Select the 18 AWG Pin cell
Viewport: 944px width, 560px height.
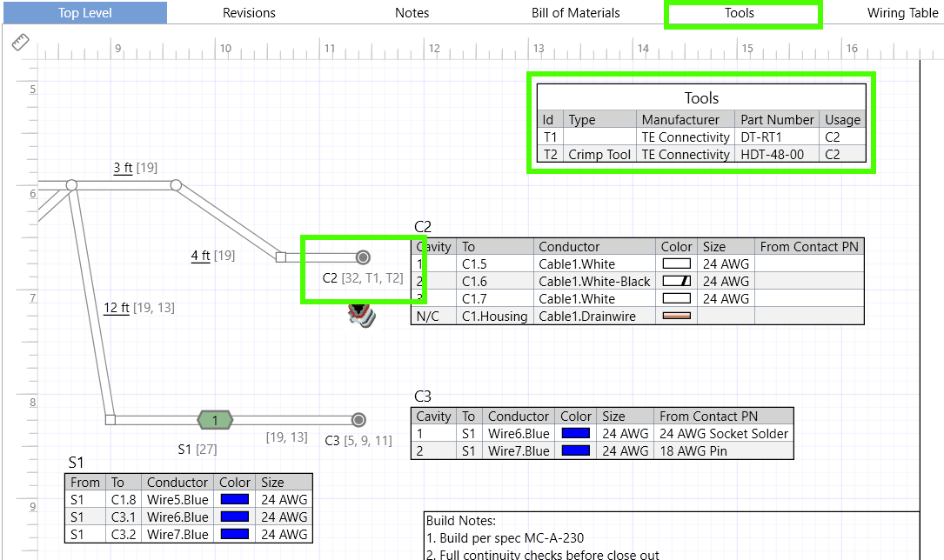[724, 451]
